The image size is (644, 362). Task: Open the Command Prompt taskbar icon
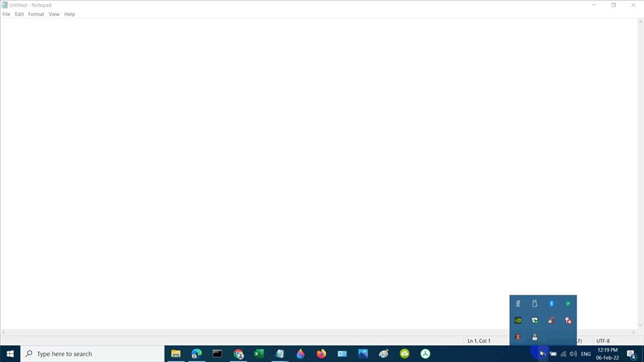(x=217, y=353)
